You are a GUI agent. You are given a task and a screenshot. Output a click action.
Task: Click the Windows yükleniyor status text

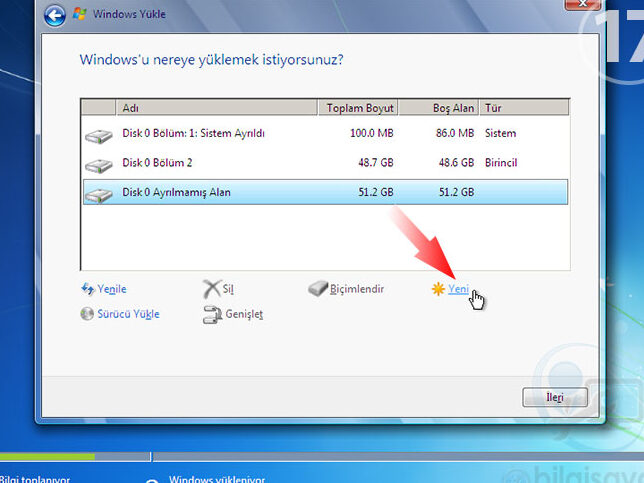(x=217, y=479)
